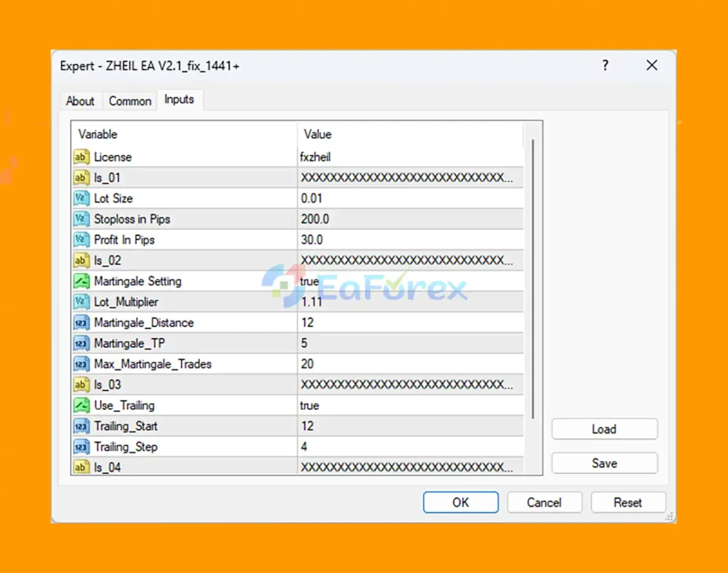Select the License variable name
This screenshot has height=573, width=728.
coord(113,157)
